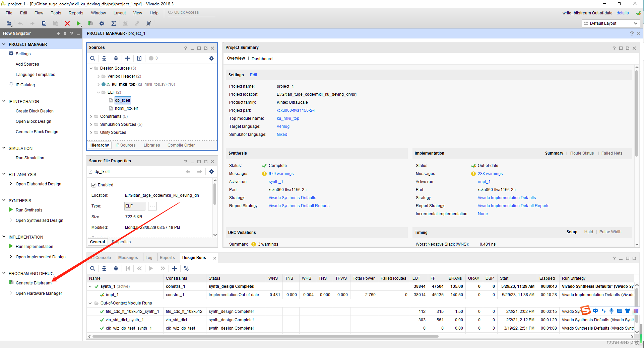644x348 pixels.
Task: Click the Copy toolbar icon
Action: (x=44, y=23)
